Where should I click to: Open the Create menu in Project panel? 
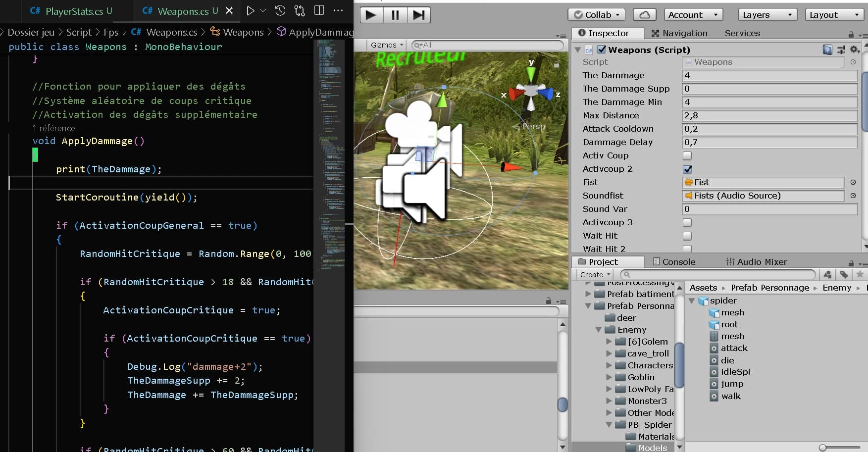pos(595,274)
